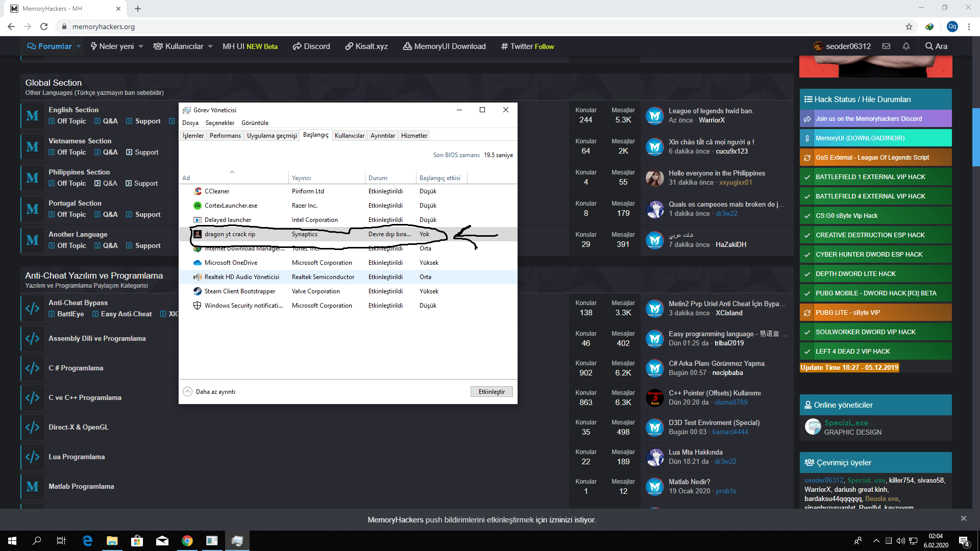Open the notifications bell in forum navbar

906,46
